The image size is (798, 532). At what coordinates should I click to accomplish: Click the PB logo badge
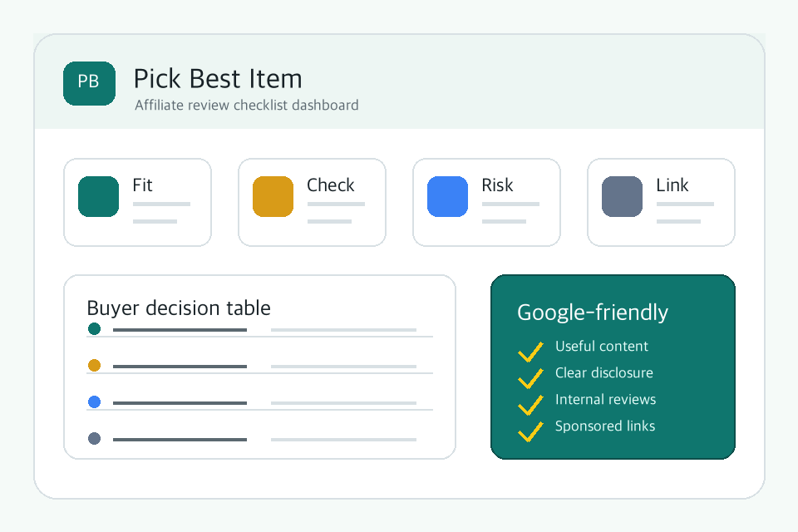(89, 83)
